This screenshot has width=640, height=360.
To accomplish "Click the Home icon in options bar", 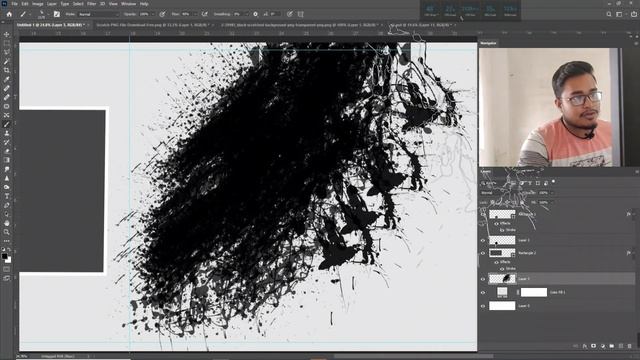I will pyautogui.click(x=9, y=14).
